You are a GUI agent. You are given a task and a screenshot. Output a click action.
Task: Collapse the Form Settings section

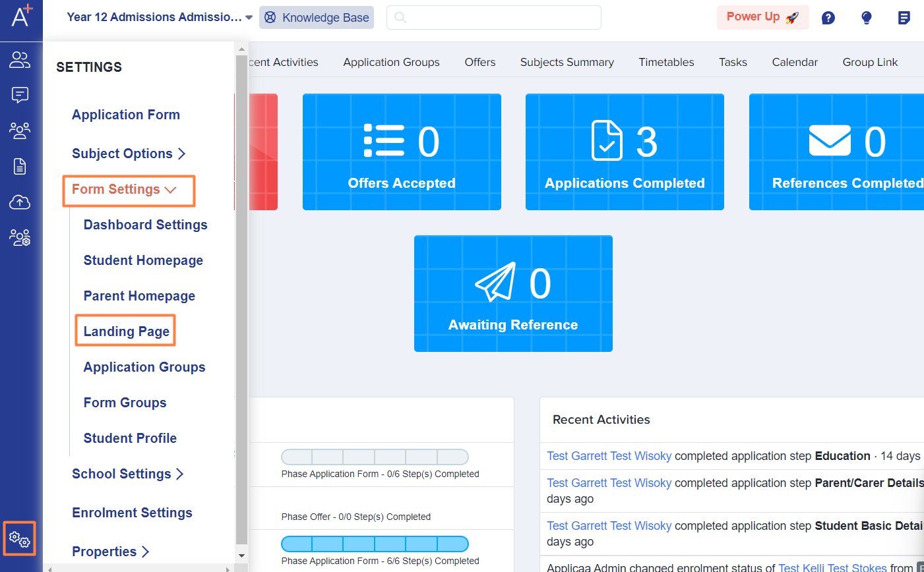[x=124, y=190]
